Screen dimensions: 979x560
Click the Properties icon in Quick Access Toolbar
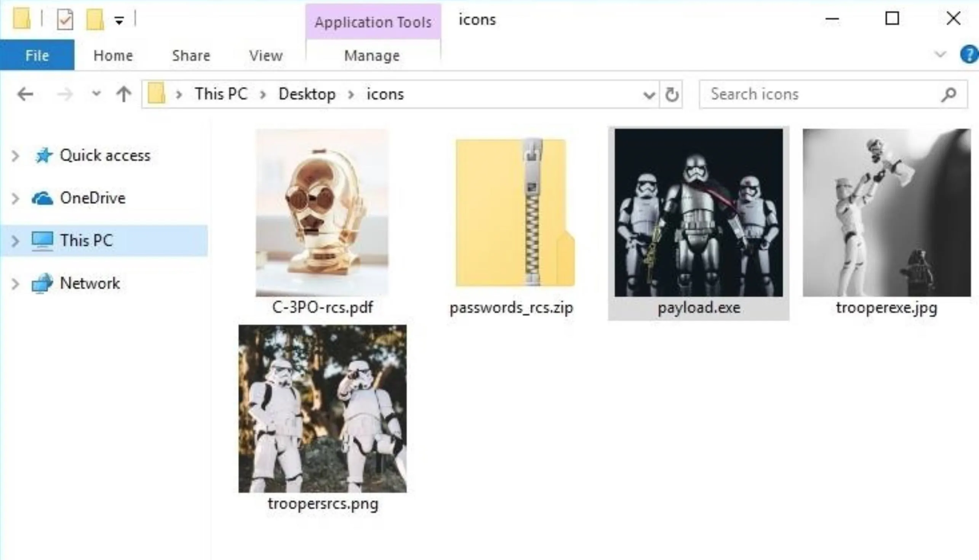click(65, 19)
